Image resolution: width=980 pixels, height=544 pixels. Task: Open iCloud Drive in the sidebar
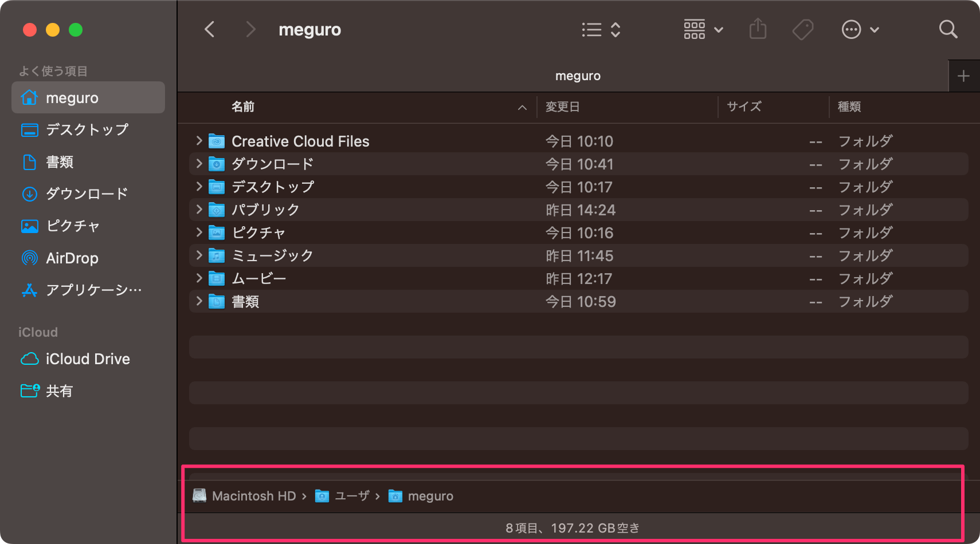pyautogui.click(x=87, y=359)
